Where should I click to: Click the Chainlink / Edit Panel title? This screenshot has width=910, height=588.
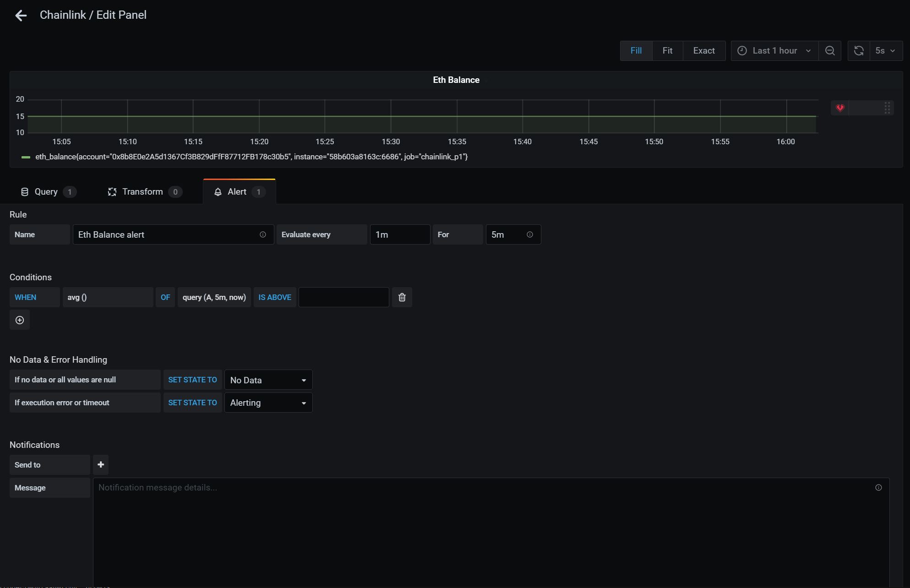pyautogui.click(x=93, y=15)
